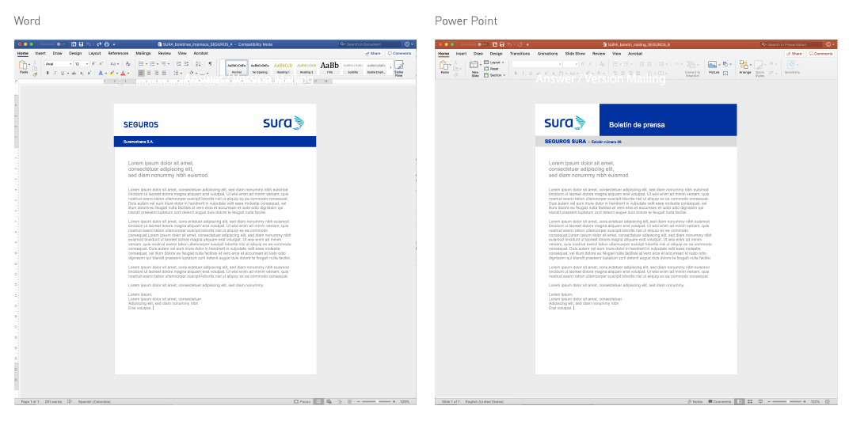Open the Transitions tab in PowerPoint
The height and width of the screenshot is (421, 868).
[x=520, y=54]
